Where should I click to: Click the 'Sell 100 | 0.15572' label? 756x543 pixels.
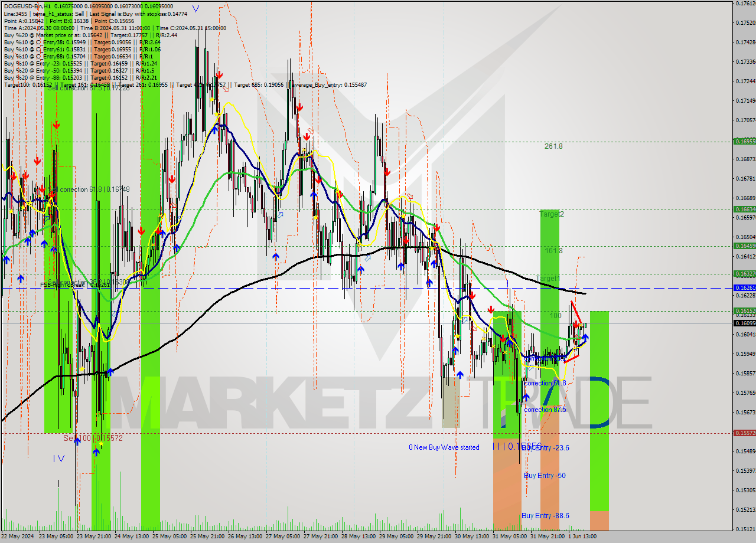(93, 439)
